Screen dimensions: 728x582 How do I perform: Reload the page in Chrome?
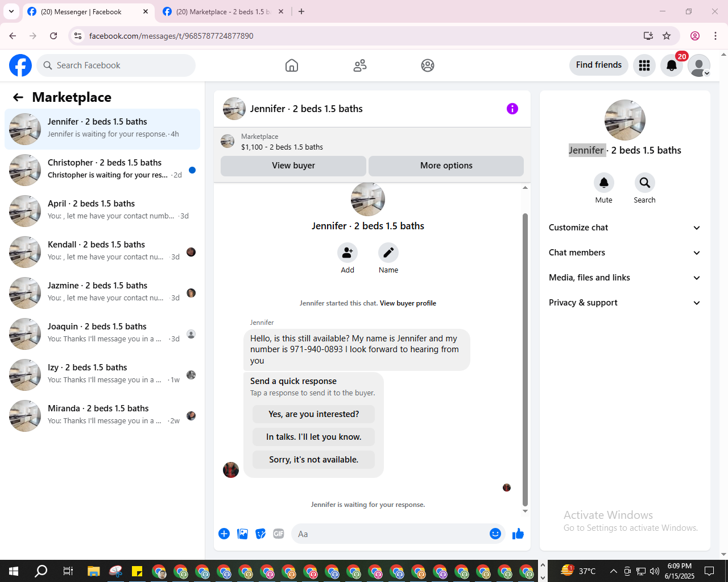53,36
